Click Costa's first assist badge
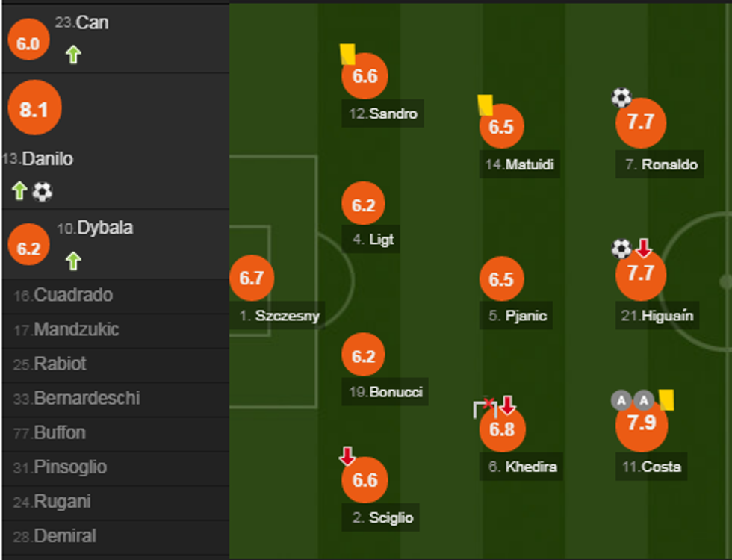The image size is (732, 560). 621,400
